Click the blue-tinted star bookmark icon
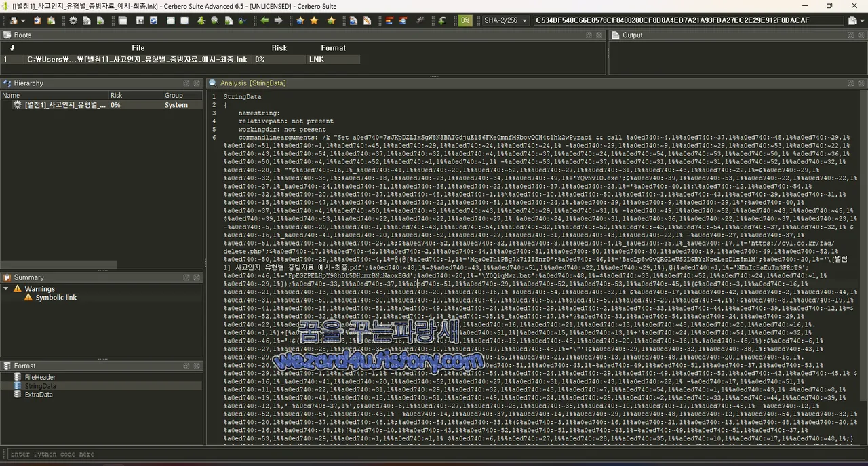Viewport: 868px width, 466px height. point(300,21)
